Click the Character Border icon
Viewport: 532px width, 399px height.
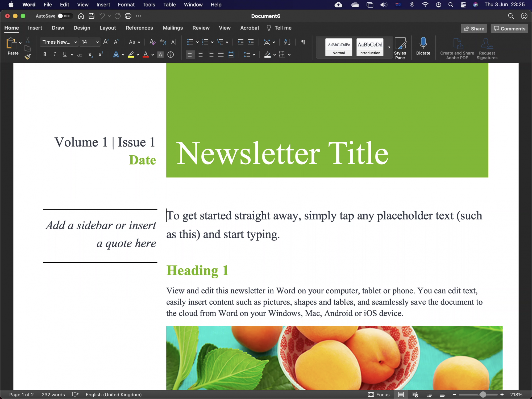coord(173,42)
